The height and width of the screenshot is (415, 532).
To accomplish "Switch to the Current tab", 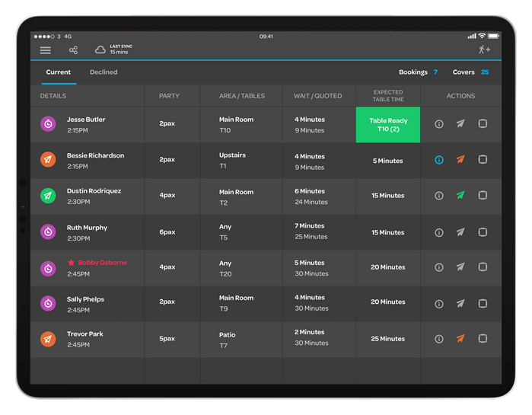I will pyautogui.click(x=59, y=72).
